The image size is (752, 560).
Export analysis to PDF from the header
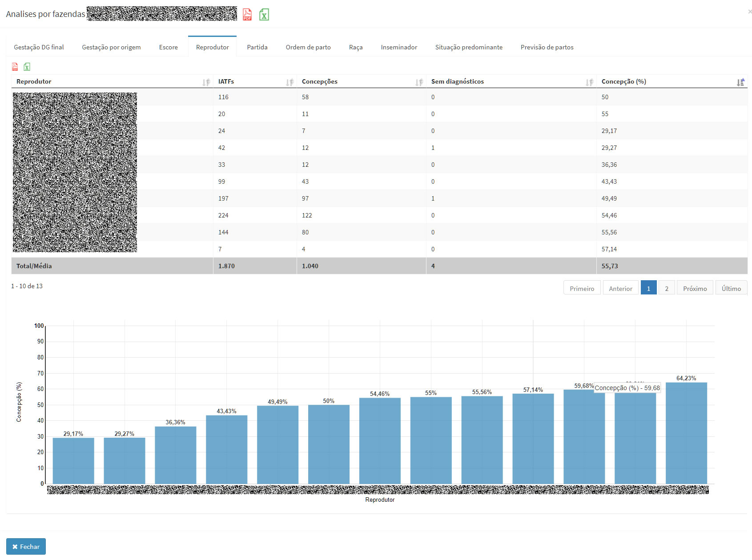point(247,15)
